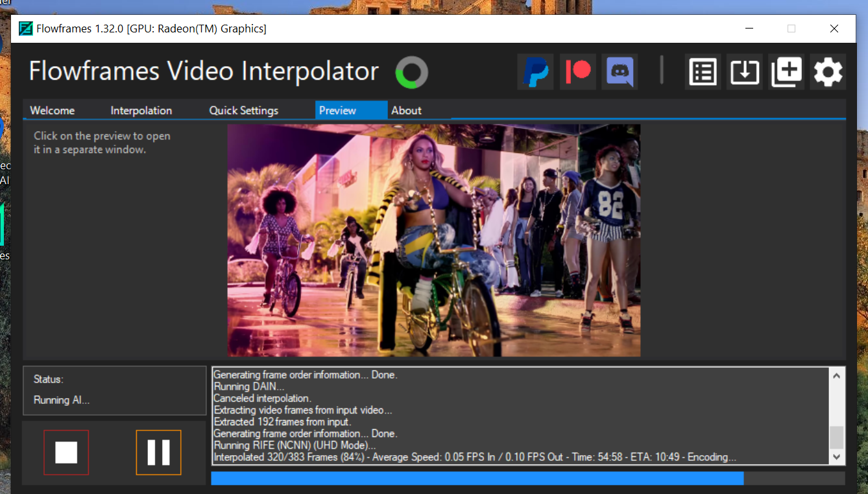Click the download updates icon
The image size is (868, 494).
tap(745, 72)
